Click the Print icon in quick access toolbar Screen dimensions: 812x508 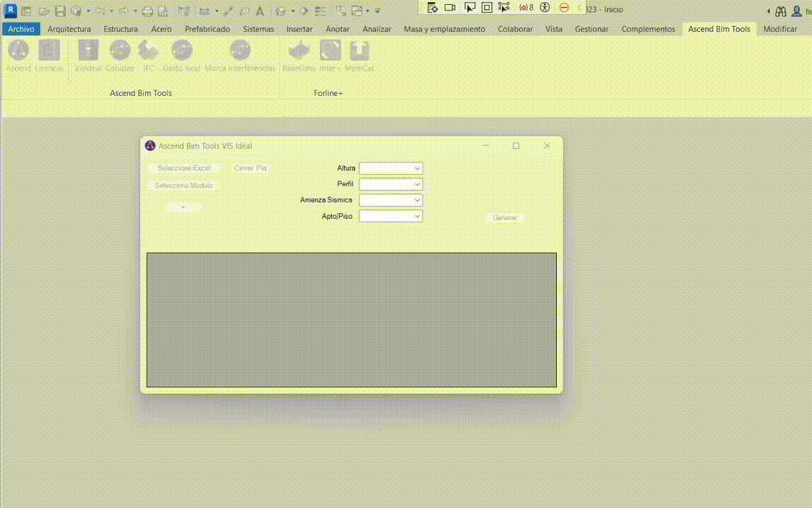point(147,11)
